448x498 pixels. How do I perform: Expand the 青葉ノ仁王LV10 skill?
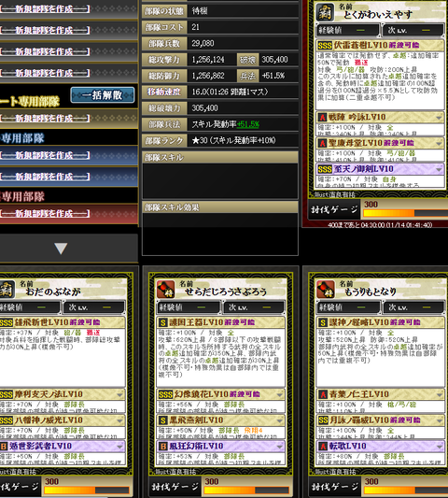click(x=439, y=395)
